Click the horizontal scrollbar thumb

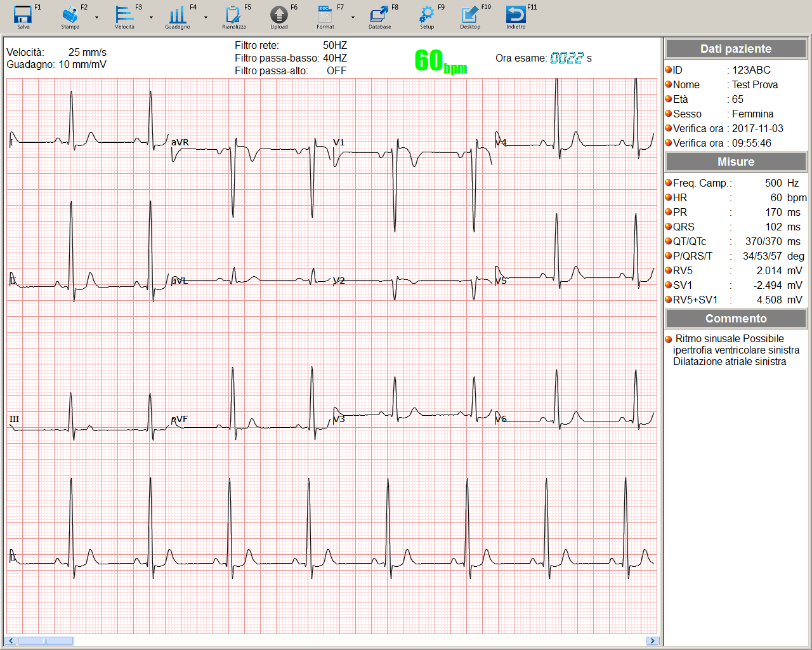[46, 641]
